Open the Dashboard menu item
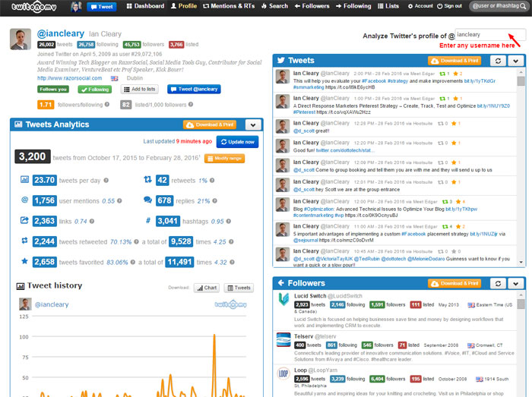The width and height of the screenshot is (532, 397). click(145, 6)
